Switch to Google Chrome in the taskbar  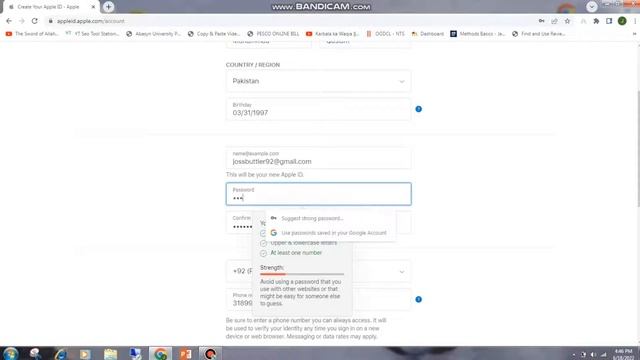[160, 354]
